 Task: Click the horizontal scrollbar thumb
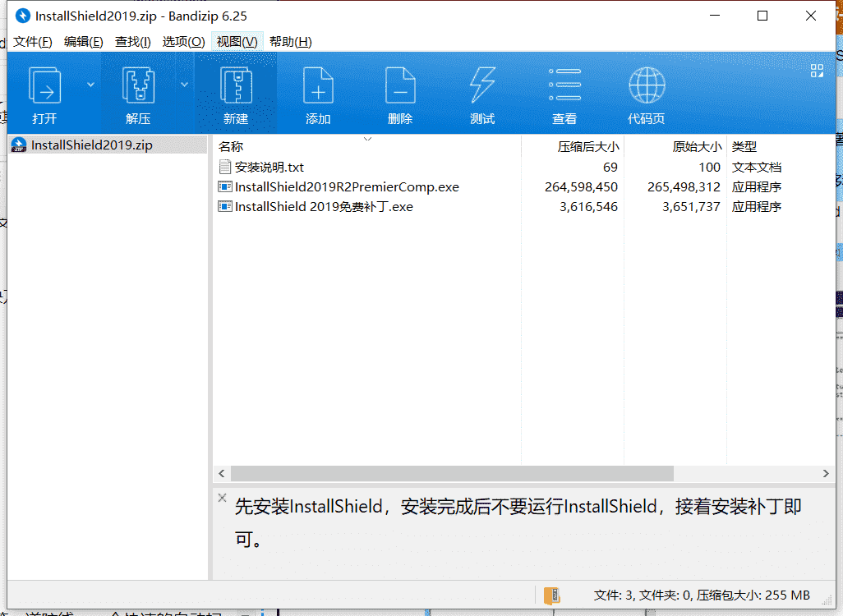click(x=452, y=474)
